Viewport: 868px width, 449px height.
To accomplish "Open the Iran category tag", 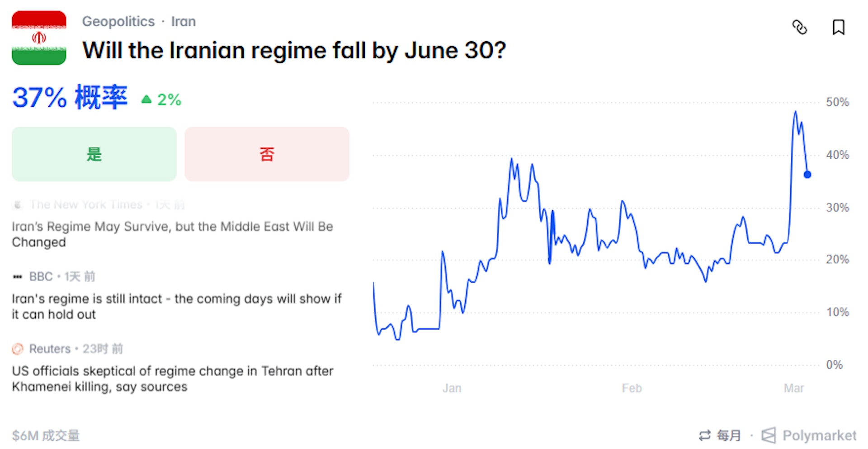I will (x=183, y=21).
